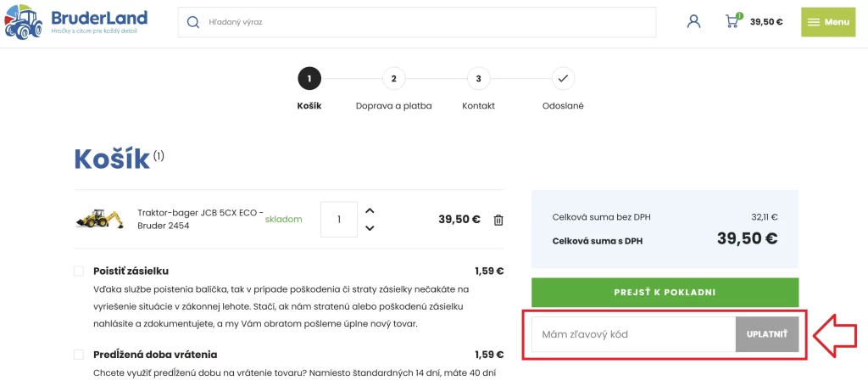Tick the Predĺžená doba vrátenia checkbox
868x386 pixels.
(79, 355)
